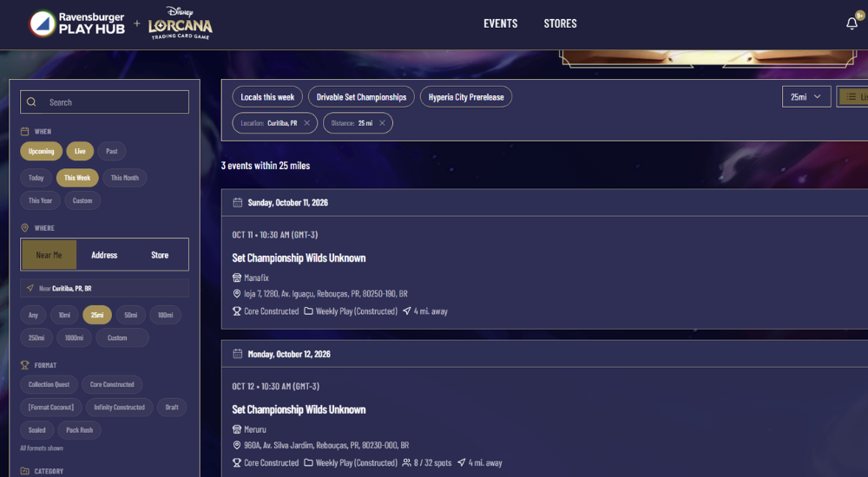Click the location arrow near Curitiba field
The image size is (868, 477).
click(30, 288)
